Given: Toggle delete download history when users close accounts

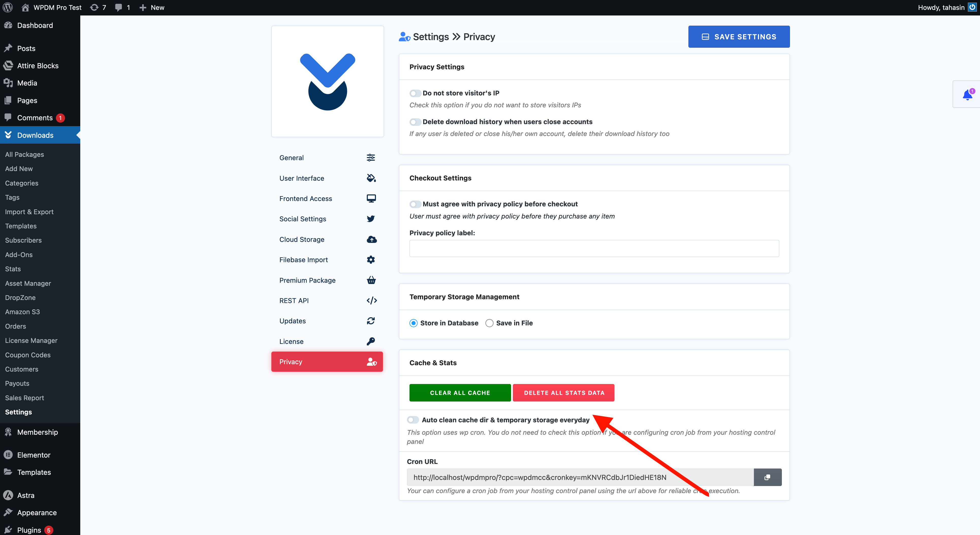Looking at the screenshot, I should coord(415,122).
